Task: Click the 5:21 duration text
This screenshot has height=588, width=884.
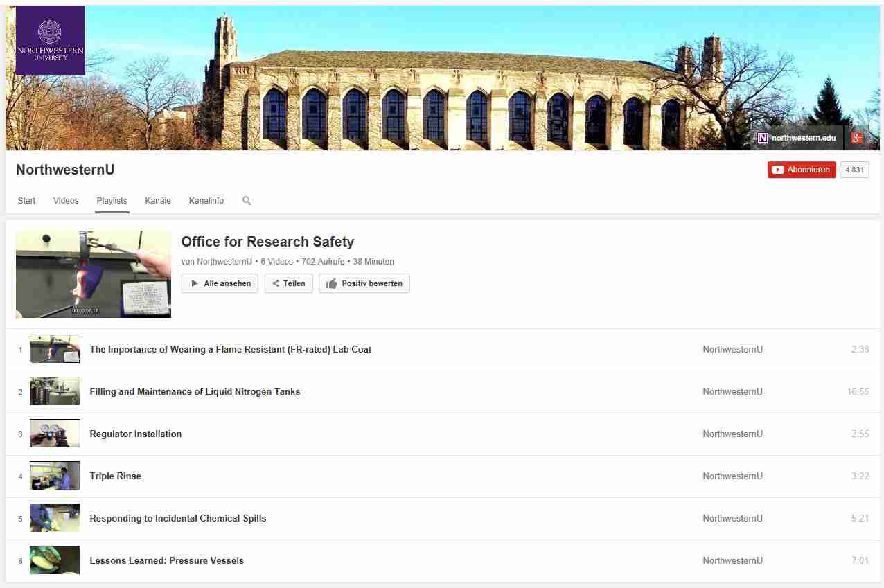Action: pyautogui.click(x=860, y=519)
